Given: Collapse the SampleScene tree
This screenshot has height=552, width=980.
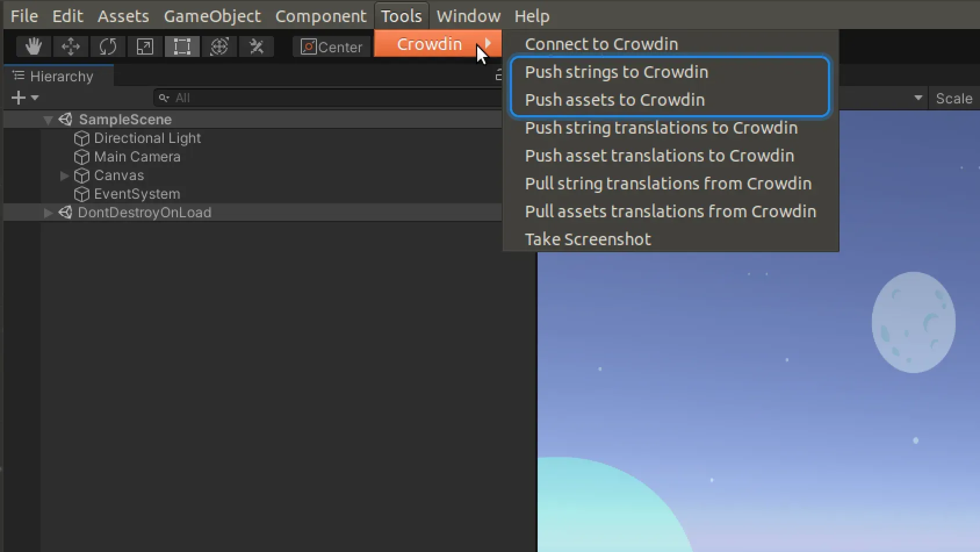Looking at the screenshot, I should tap(48, 119).
